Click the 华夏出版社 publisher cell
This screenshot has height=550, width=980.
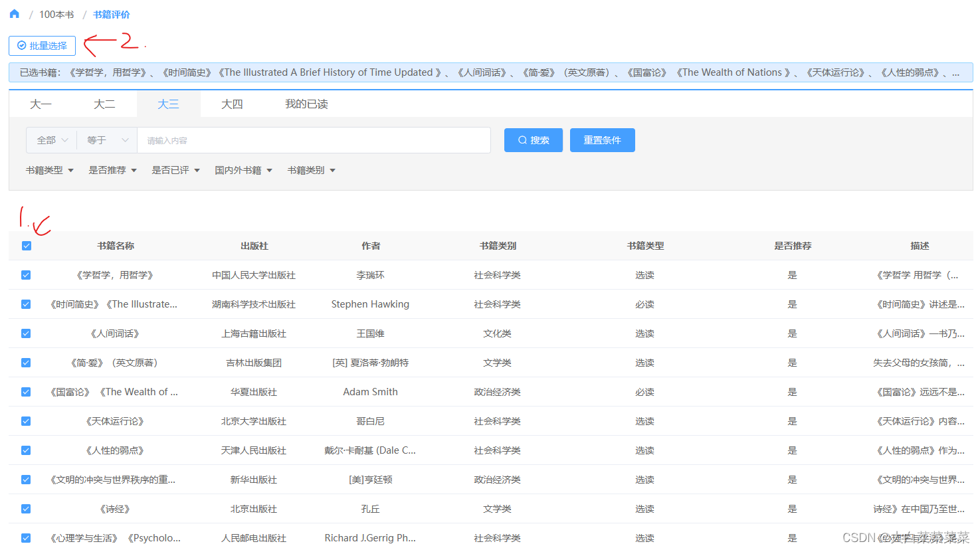(x=254, y=392)
